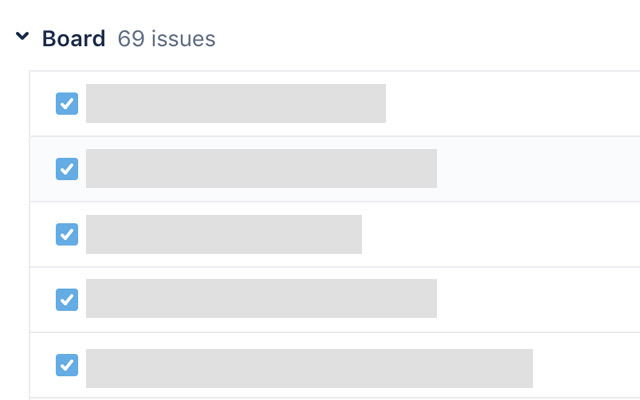Image resolution: width=640 pixels, height=400 pixels.
Task: Click the partially visible row below fifth issue
Action: pyautogui.click(x=330, y=398)
